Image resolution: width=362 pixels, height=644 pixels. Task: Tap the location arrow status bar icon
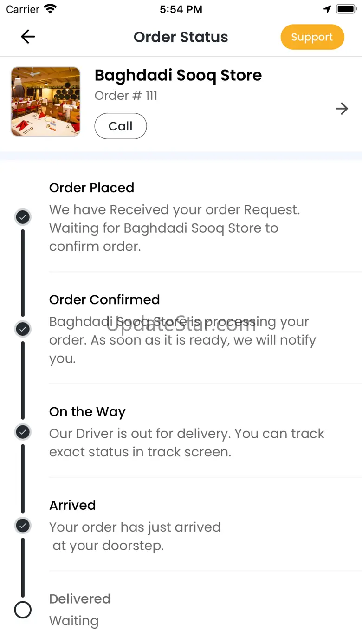327,9
